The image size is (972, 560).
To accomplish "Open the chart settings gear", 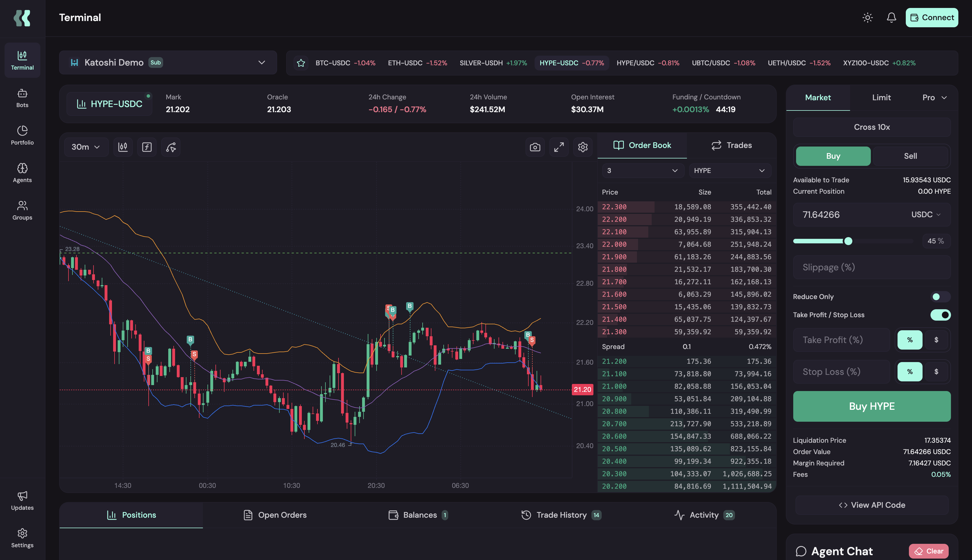I will coord(582,147).
